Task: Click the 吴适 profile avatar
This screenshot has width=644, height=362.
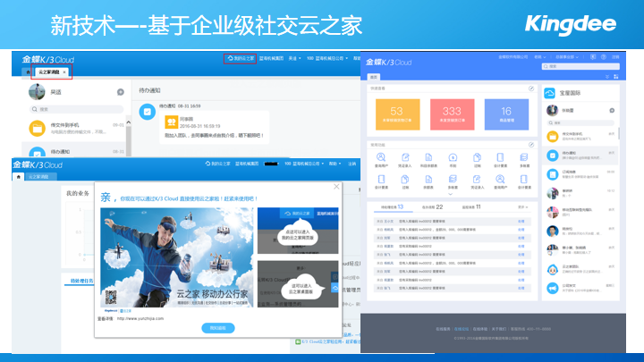Action: tap(37, 92)
